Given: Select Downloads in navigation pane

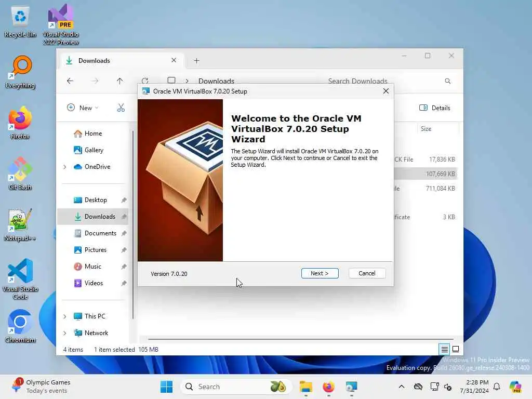Looking at the screenshot, I should coord(92,217).
